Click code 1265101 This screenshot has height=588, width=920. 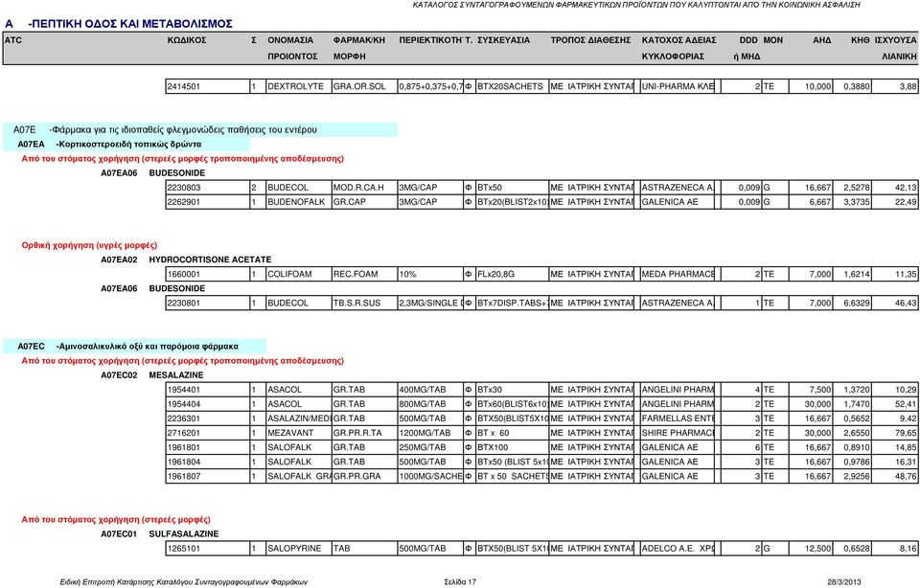(x=208, y=549)
